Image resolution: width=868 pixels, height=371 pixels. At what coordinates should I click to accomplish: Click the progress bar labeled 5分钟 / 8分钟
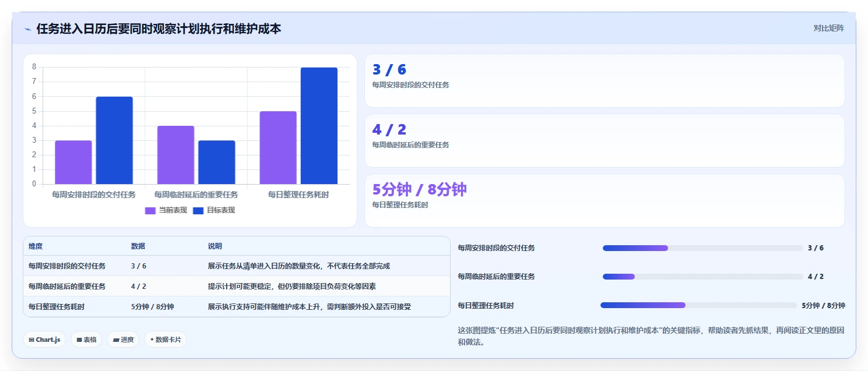click(698, 305)
